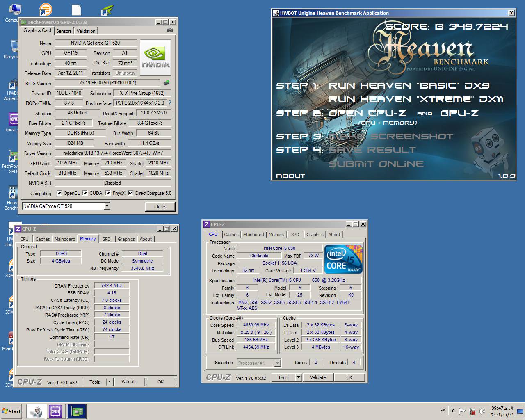Open the green arrow desktop shortcut
Image resolution: width=525 pixels, height=420 pixels.
(107, 10)
